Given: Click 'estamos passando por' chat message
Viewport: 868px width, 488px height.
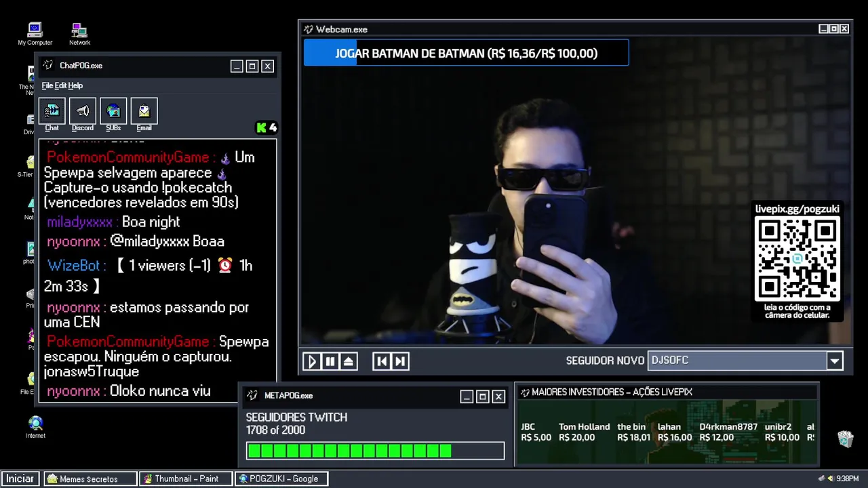Looking at the screenshot, I should (179, 308).
